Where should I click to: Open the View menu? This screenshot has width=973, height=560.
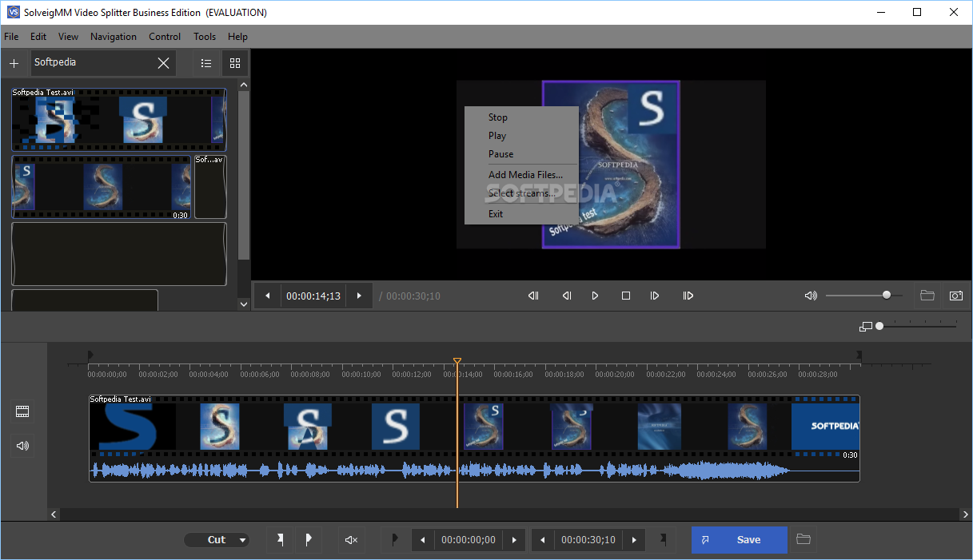tap(69, 37)
